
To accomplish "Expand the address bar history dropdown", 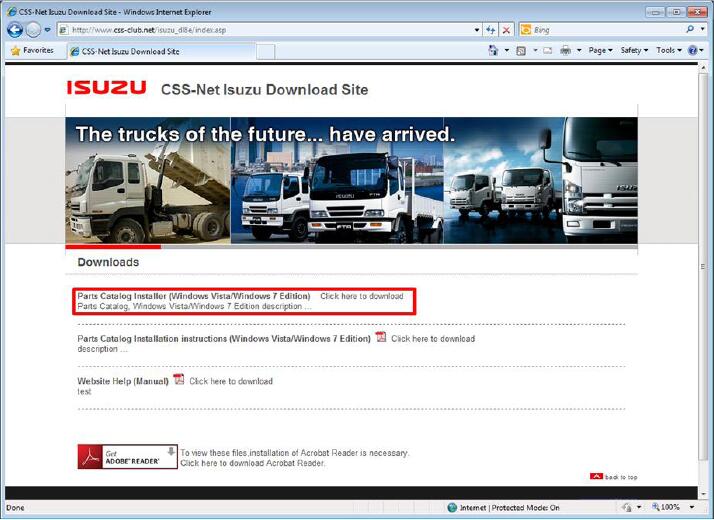I will 477,30.
